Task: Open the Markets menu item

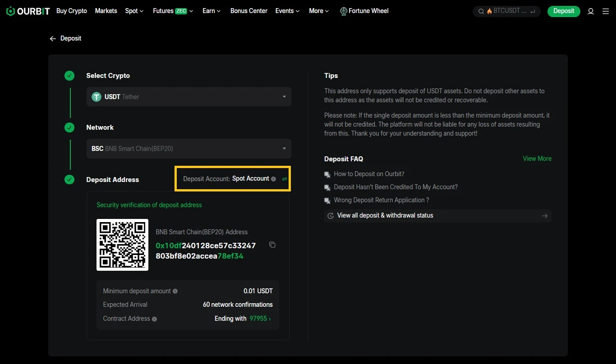Action: click(x=106, y=11)
